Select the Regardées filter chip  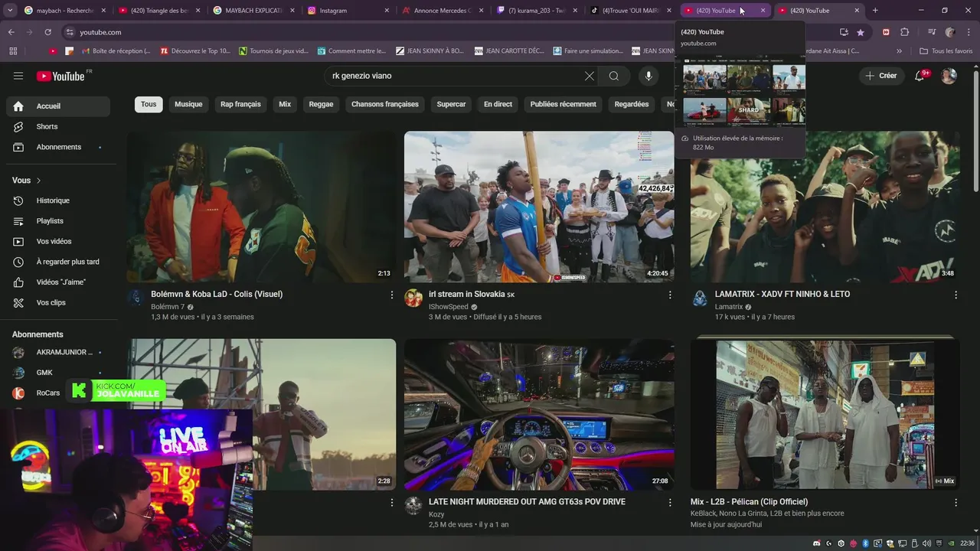(x=632, y=104)
